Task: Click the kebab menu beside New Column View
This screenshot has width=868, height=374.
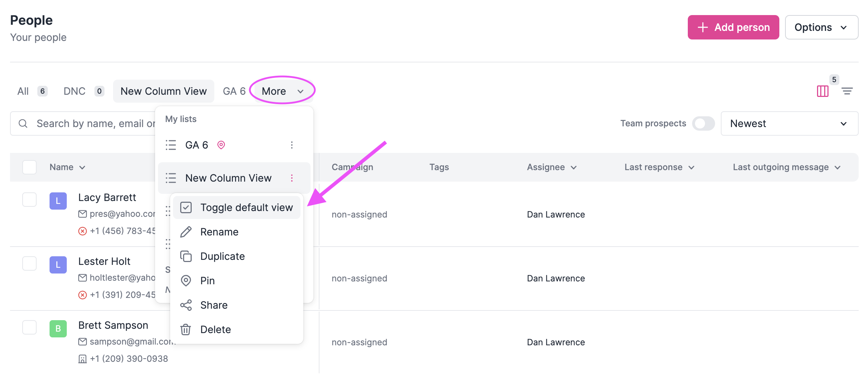Action: (292, 178)
